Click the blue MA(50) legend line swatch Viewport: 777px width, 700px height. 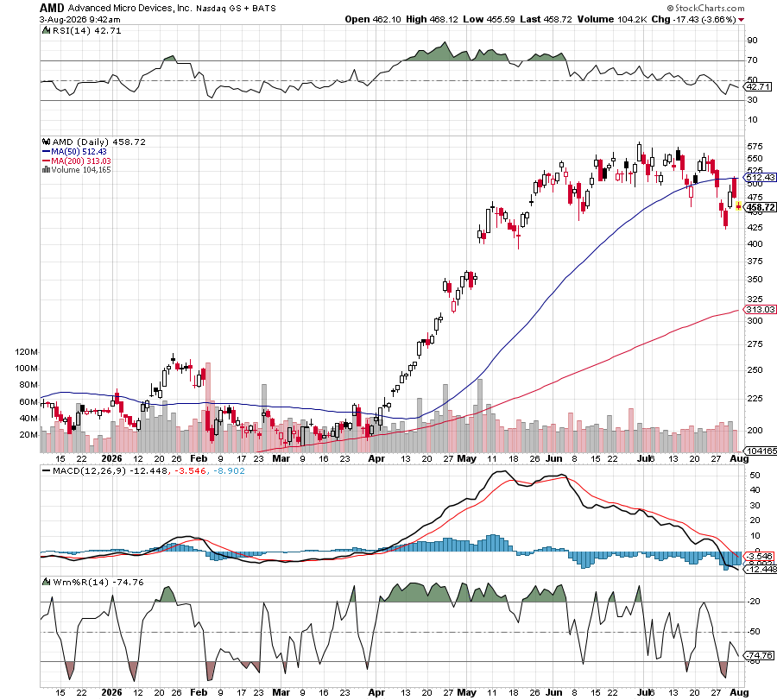(x=47, y=152)
